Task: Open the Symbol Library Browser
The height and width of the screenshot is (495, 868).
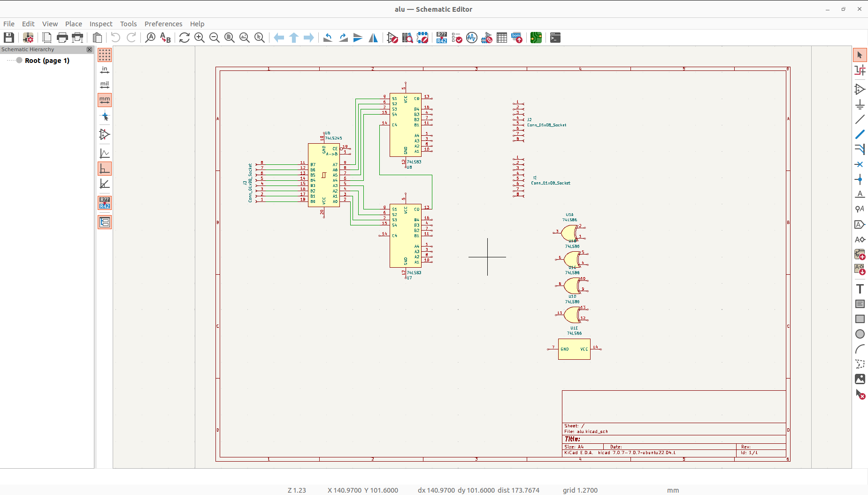Action: (x=407, y=38)
